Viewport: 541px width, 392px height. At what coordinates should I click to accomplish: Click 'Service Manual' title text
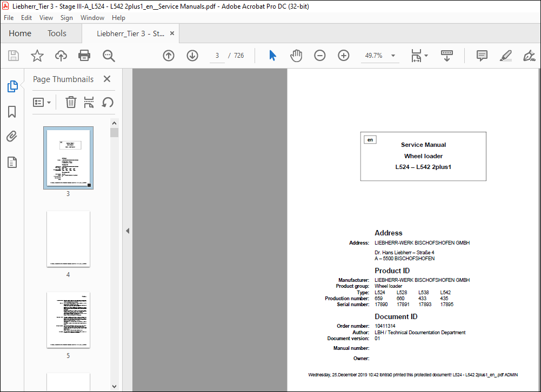click(x=423, y=145)
